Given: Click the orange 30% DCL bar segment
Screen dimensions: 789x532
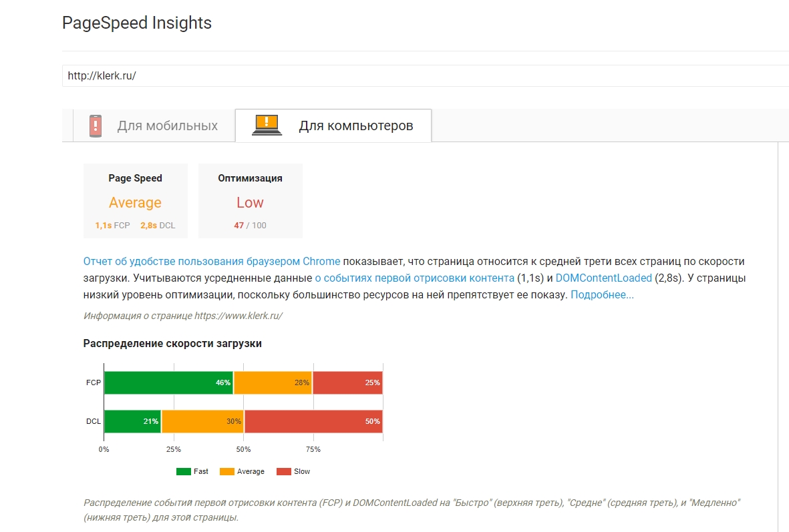Looking at the screenshot, I should coord(203,421).
